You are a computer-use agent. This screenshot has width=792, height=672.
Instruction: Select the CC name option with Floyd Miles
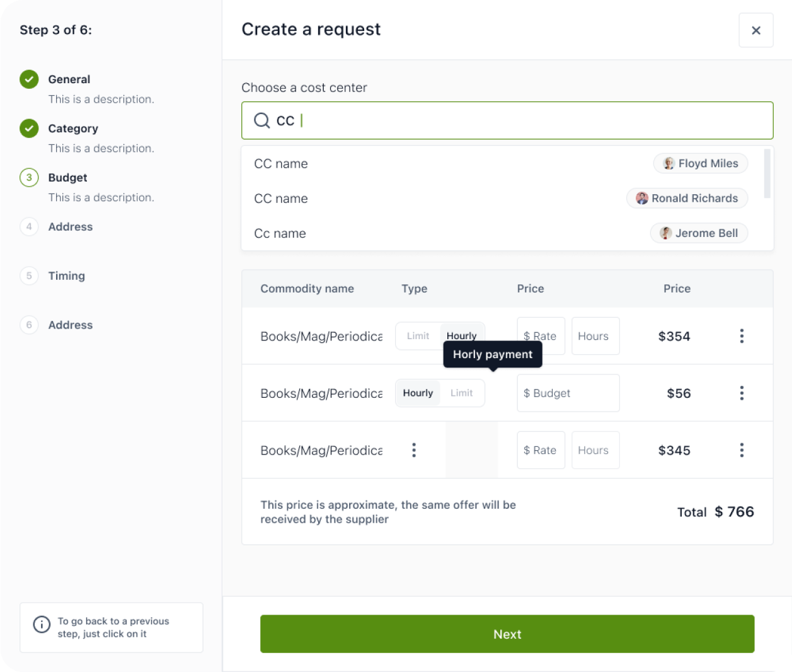(x=502, y=164)
